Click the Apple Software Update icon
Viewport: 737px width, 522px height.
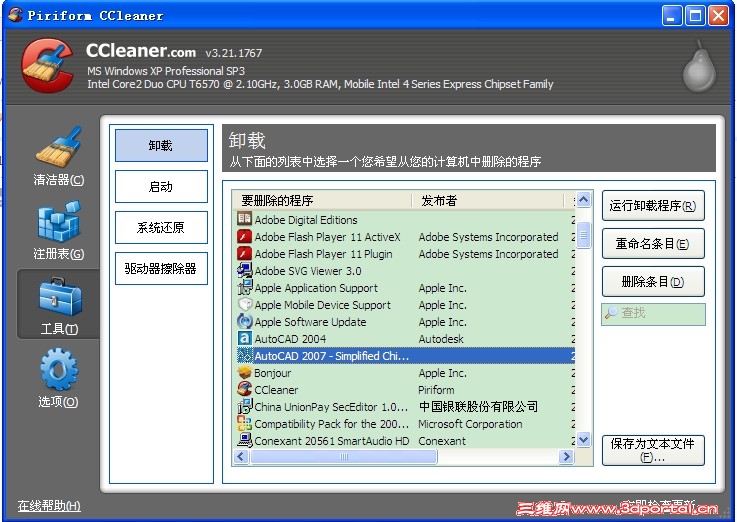tap(244, 321)
